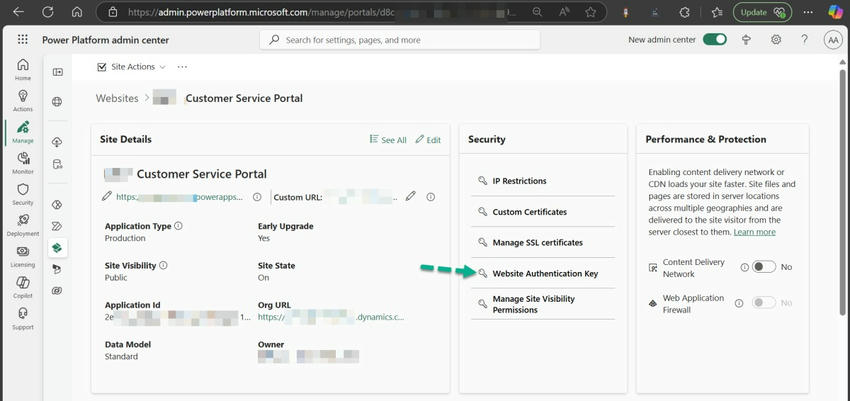The image size is (850, 401).
Task: Toggle the Web Application Firewall switch
Action: tap(764, 303)
